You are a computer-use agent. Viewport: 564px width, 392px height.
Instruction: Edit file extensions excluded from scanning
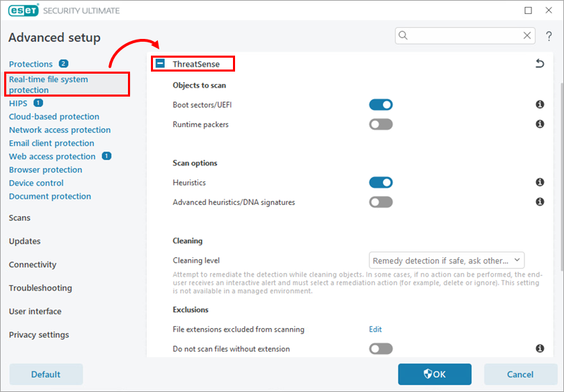[x=375, y=329]
